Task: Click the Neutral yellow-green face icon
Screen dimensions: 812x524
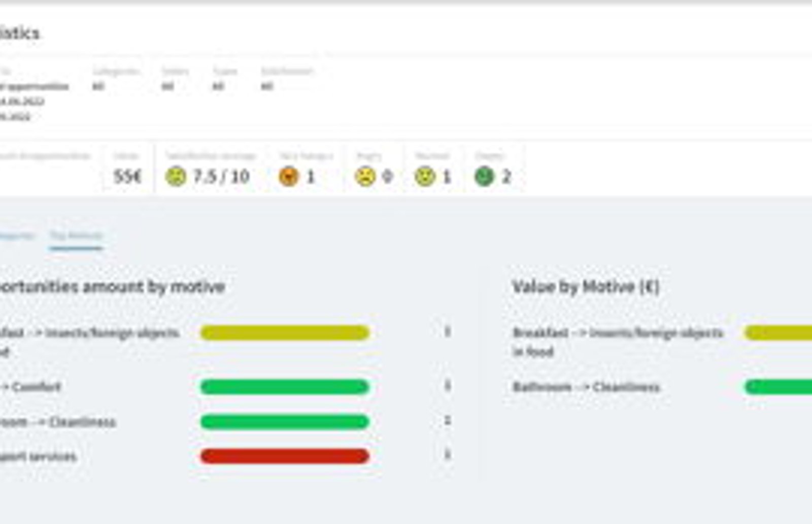Action: [x=425, y=177]
